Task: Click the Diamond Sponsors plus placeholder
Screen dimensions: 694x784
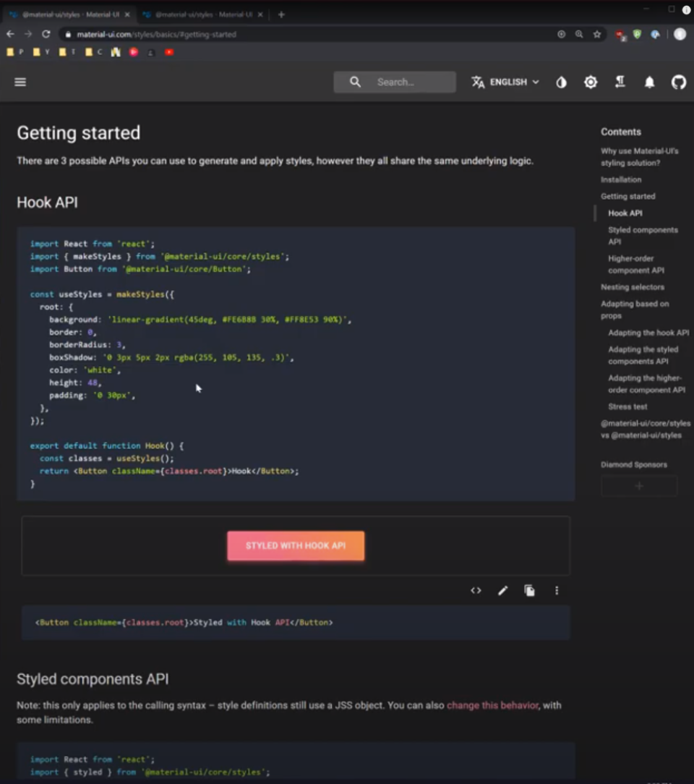Action: (x=639, y=486)
